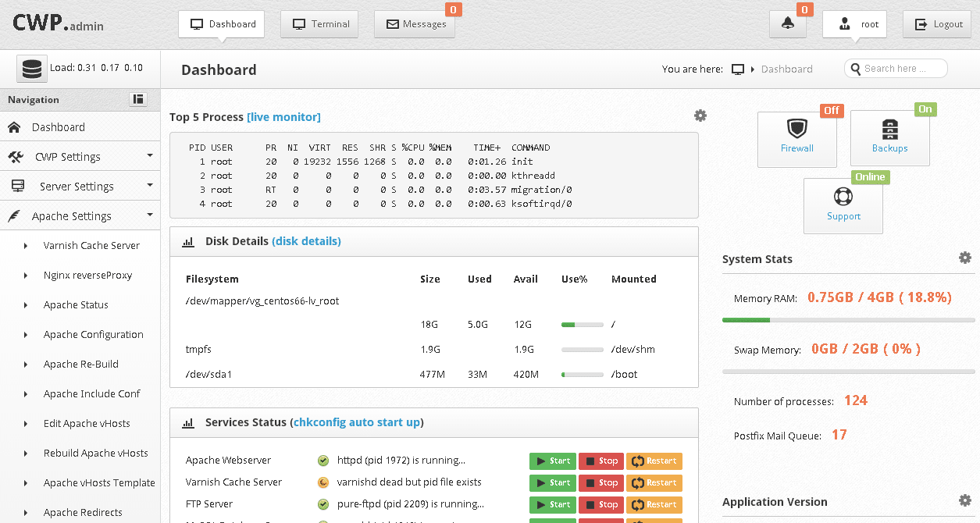Click the Memory RAM usage bar
The width and height of the screenshot is (980, 523).
(x=848, y=320)
